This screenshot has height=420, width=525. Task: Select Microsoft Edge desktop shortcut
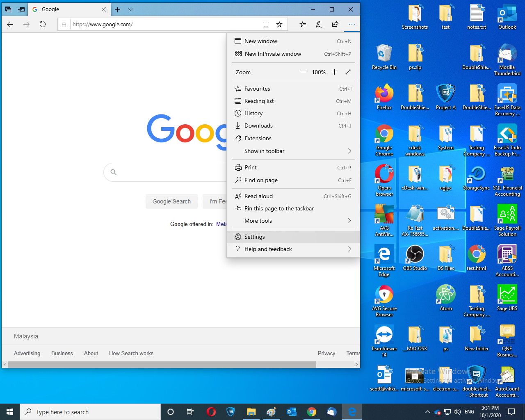tap(384, 261)
